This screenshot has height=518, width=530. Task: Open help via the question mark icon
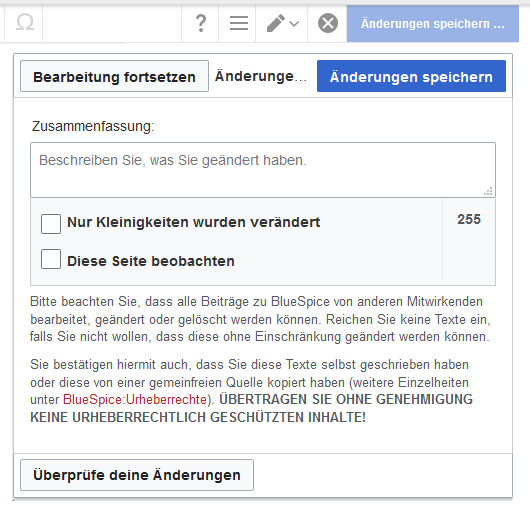[200, 23]
